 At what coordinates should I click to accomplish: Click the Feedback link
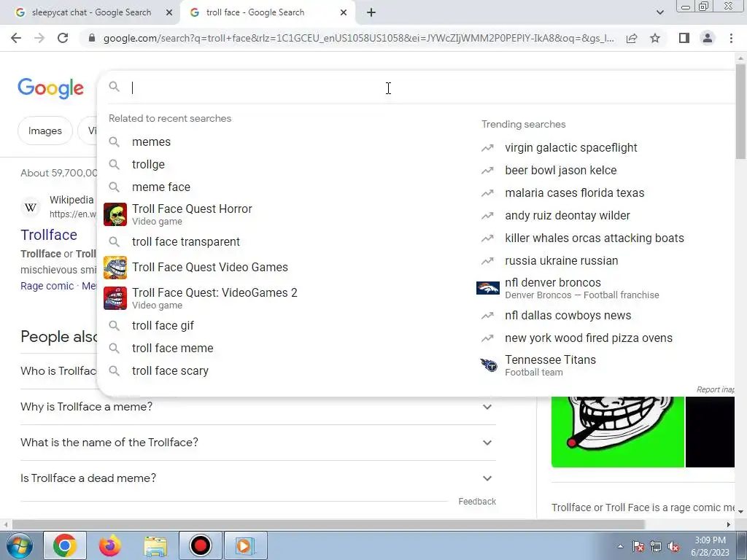477,502
